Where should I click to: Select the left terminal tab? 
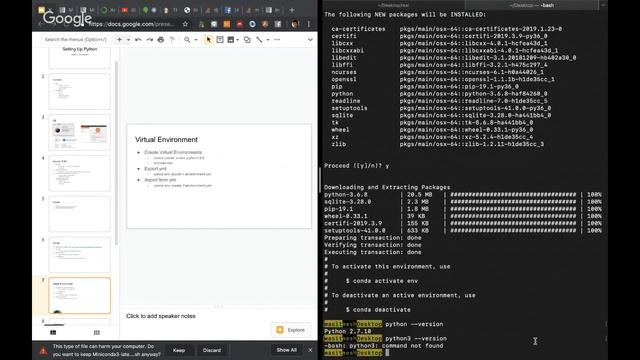tap(393, 5)
